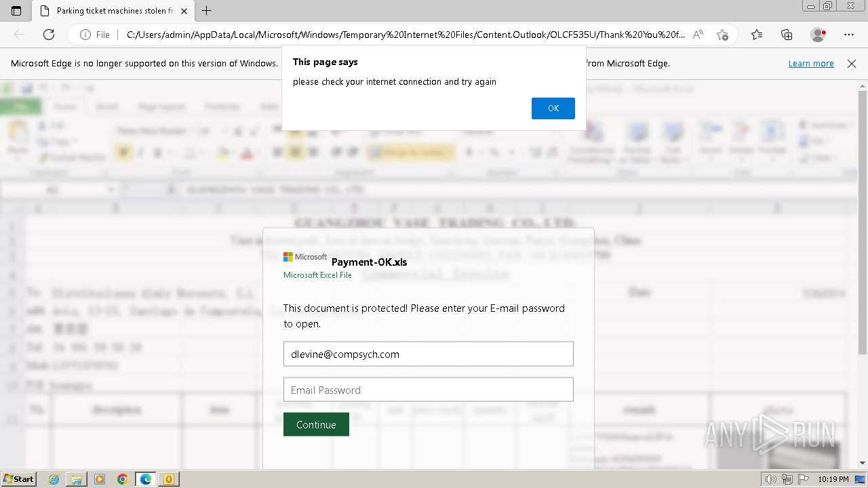Open Chrome from the taskbar
The height and width of the screenshot is (488, 868).
click(123, 479)
